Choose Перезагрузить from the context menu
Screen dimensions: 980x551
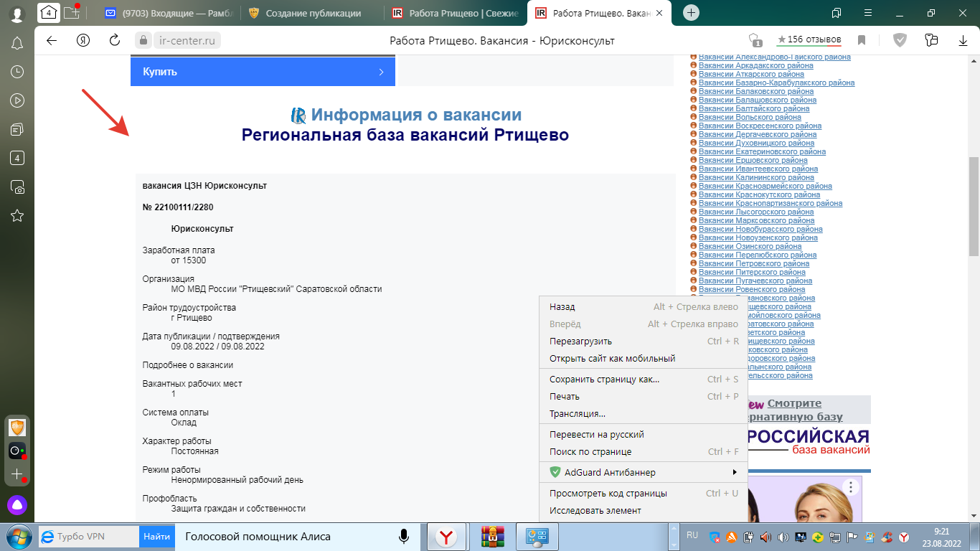pos(580,342)
